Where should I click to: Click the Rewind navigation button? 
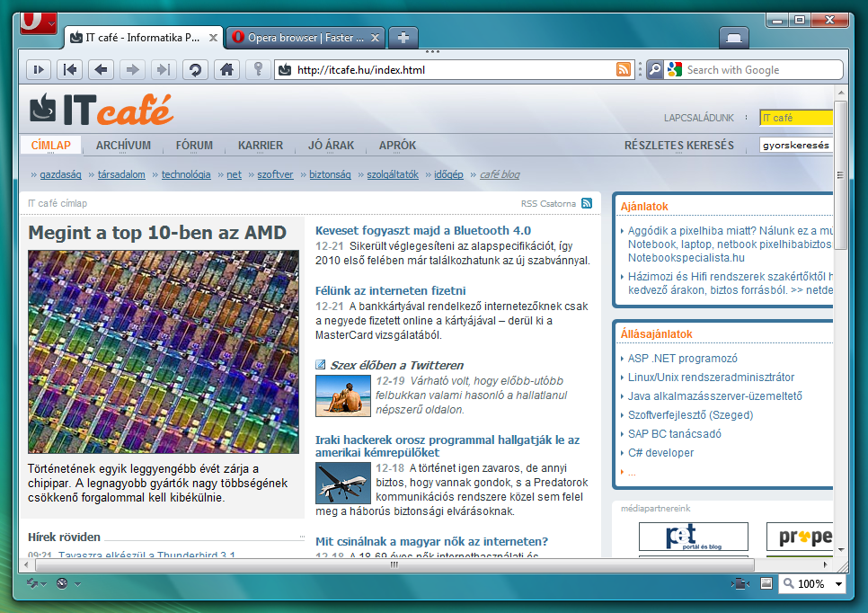[70, 70]
